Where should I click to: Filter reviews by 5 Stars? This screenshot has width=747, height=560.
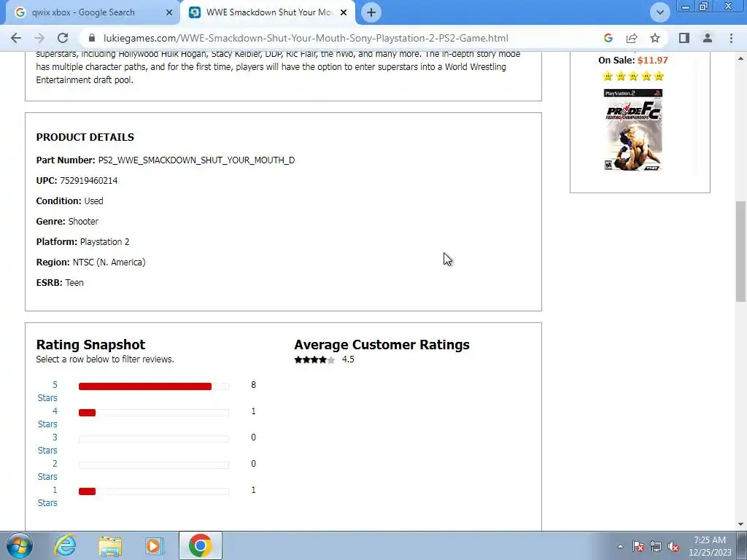(x=47, y=391)
